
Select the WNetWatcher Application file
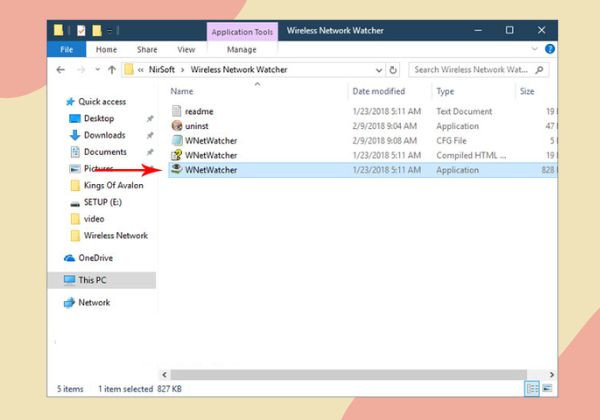[x=362, y=170]
